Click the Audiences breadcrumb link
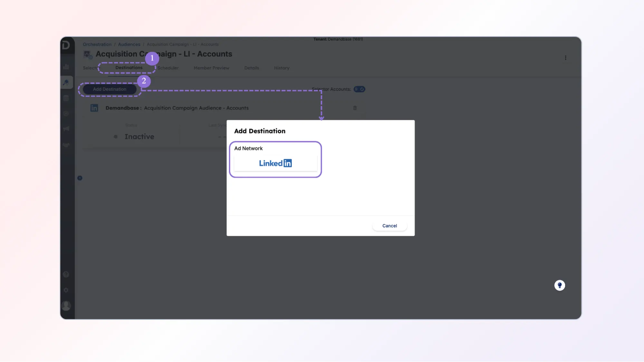This screenshot has width=644, height=362. 129,44
